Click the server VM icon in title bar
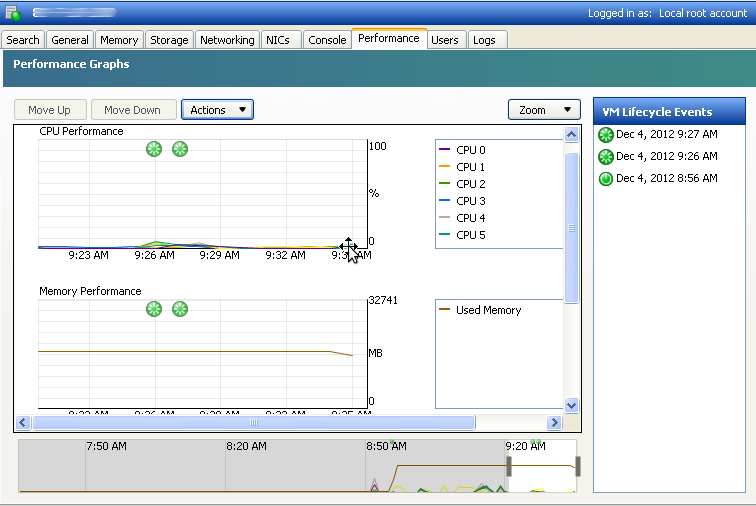Image resolution: width=756 pixels, height=506 pixels. click(x=13, y=13)
